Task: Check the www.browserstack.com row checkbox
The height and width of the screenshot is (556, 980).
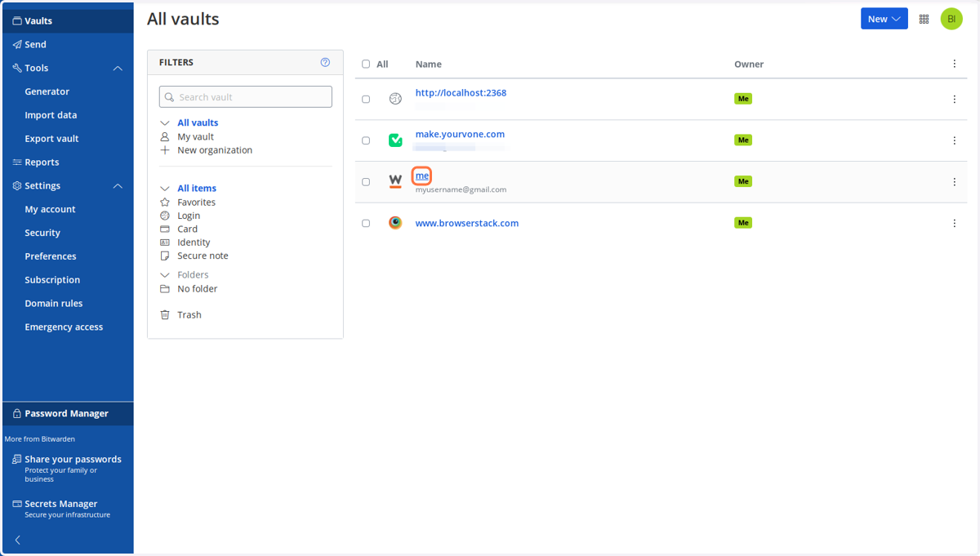Action: pyautogui.click(x=366, y=223)
